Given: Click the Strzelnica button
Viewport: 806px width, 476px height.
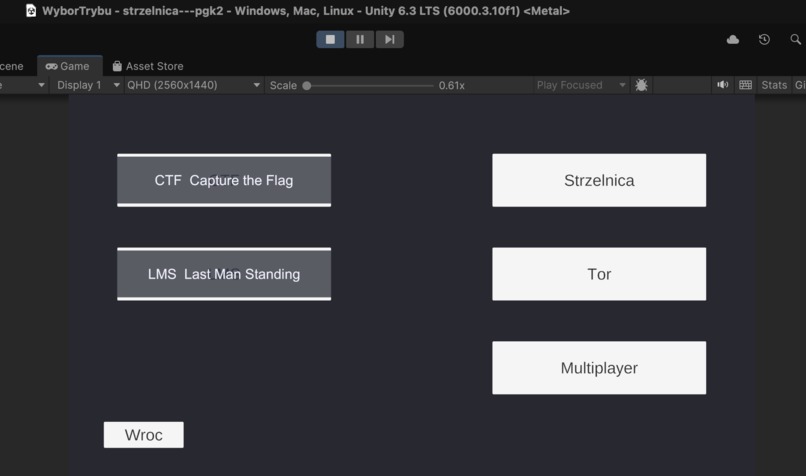Looking at the screenshot, I should coord(599,180).
